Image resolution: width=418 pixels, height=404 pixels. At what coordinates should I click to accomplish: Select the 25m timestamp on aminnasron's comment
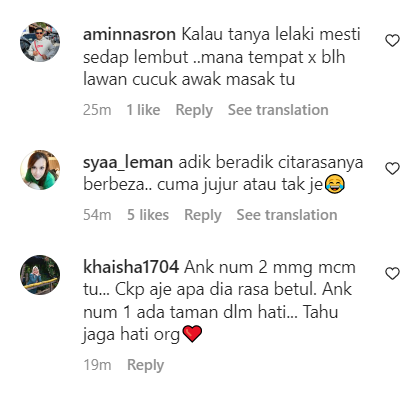pos(97,110)
